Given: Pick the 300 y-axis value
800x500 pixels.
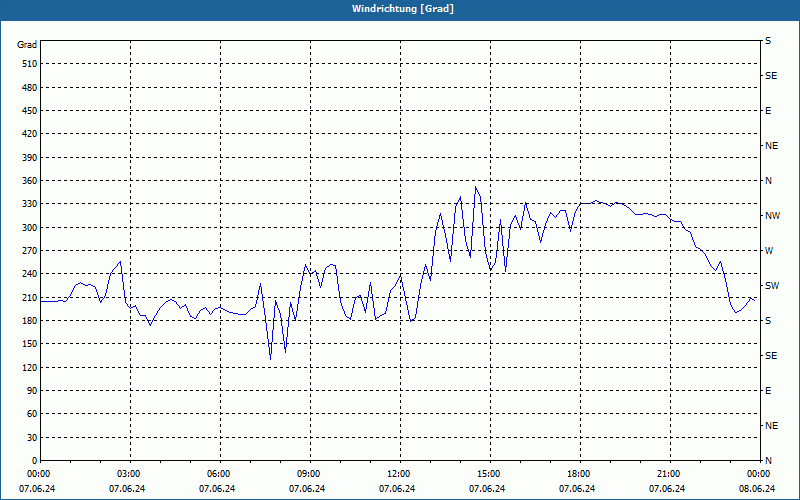Looking at the screenshot, I should (x=30, y=227).
